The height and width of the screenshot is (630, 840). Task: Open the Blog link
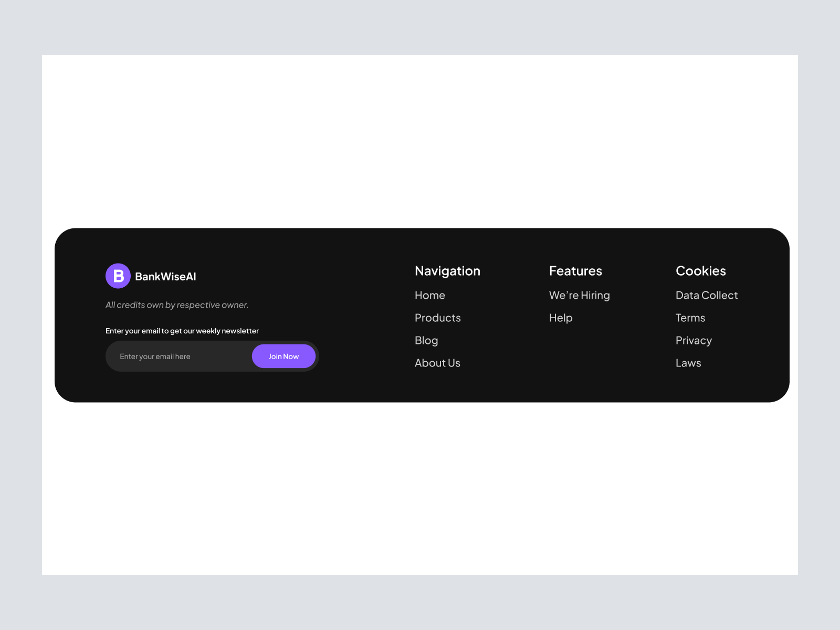[426, 341]
